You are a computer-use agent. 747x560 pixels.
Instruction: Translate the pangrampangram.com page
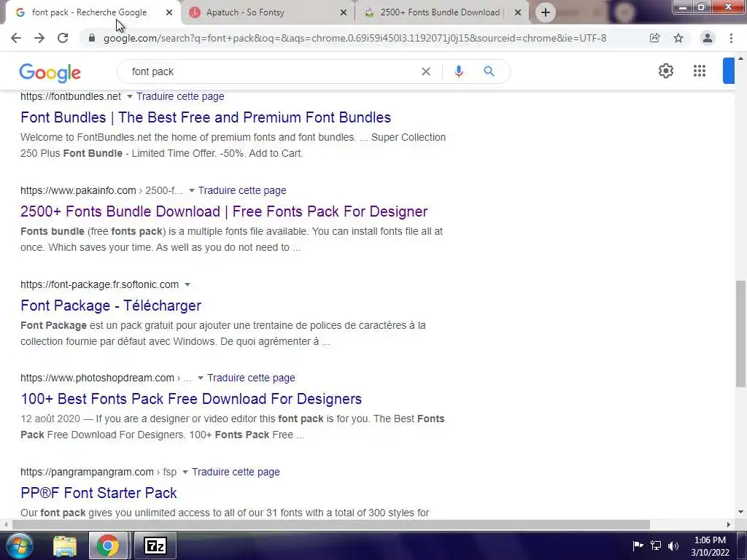coord(236,472)
